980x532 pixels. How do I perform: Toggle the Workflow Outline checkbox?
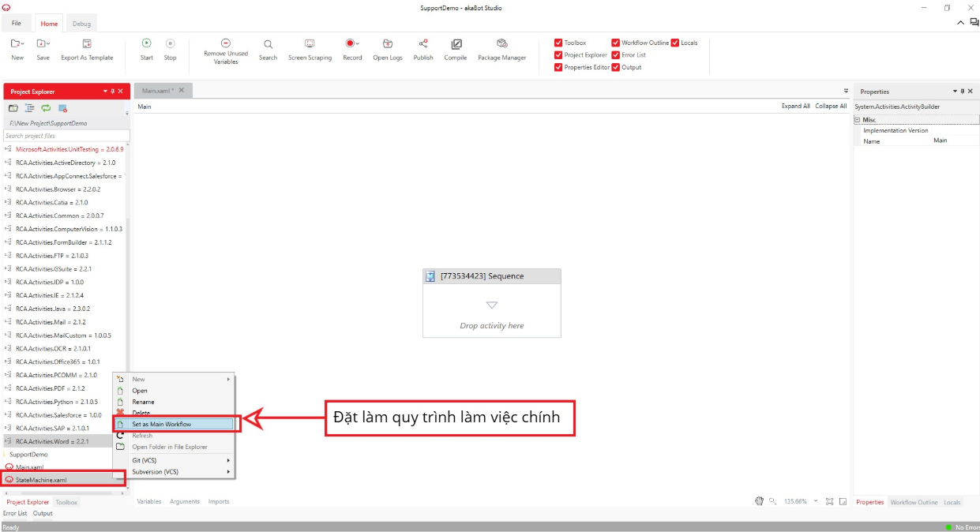click(x=616, y=43)
